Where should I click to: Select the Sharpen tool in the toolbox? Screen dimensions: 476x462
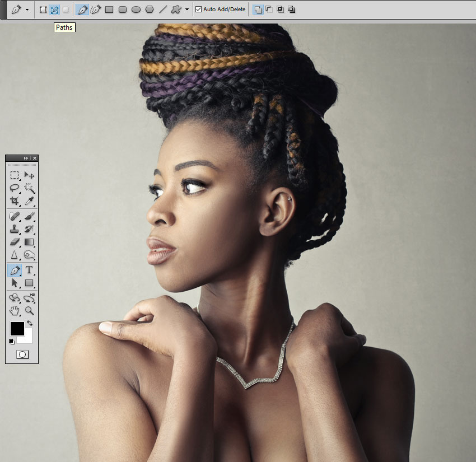pos(14,255)
